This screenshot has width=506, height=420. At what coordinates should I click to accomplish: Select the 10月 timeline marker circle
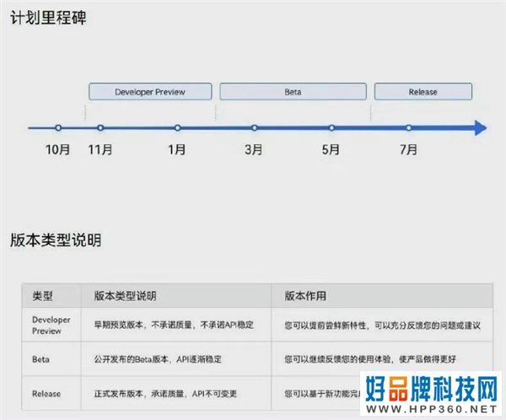pyautogui.click(x=58, y=128)
